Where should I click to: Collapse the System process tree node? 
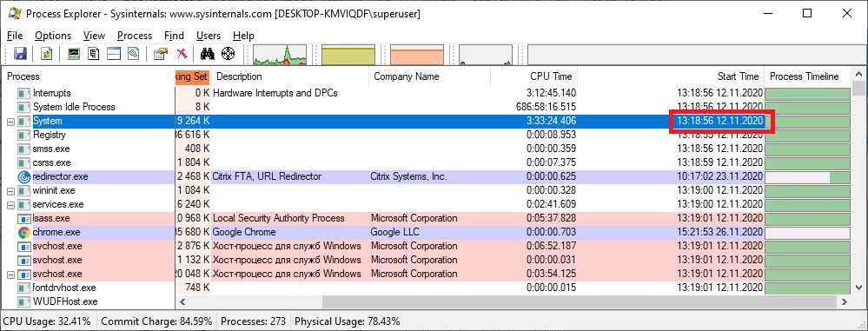(x=10, y=122)
